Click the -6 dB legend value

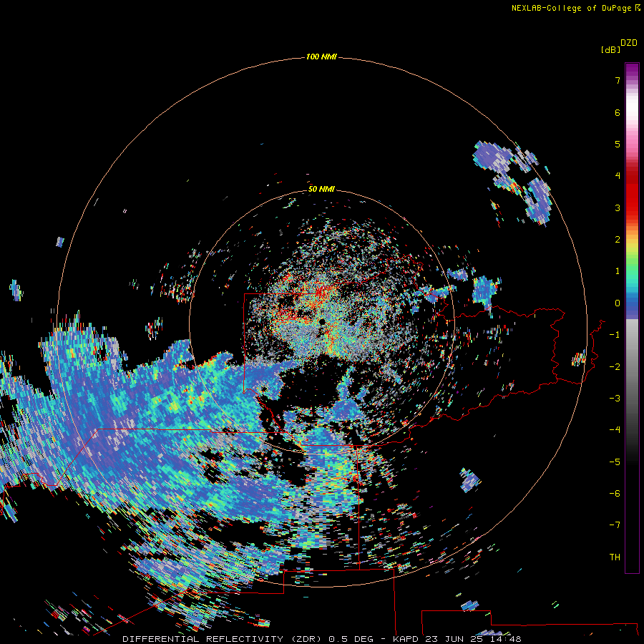coord(615,494)
